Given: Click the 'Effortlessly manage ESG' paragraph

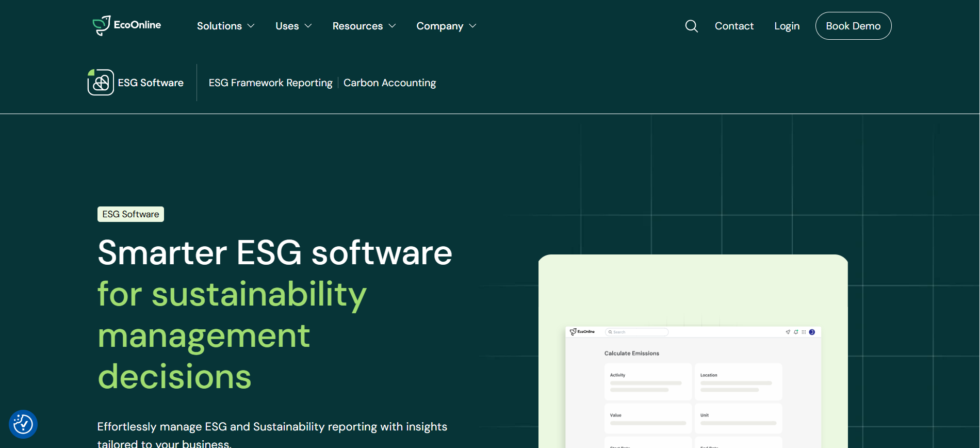Looking at the screenshot, I should tap(272, 435).
